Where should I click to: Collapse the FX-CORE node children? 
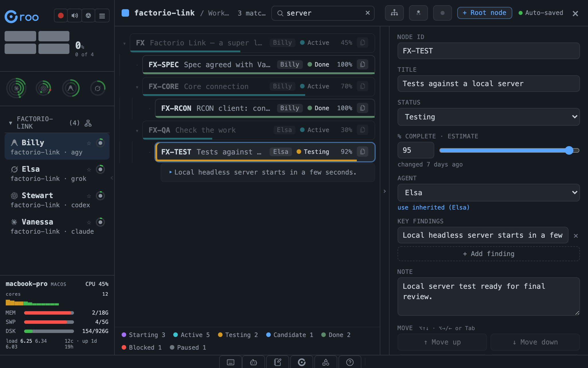(x=137, y=87)
